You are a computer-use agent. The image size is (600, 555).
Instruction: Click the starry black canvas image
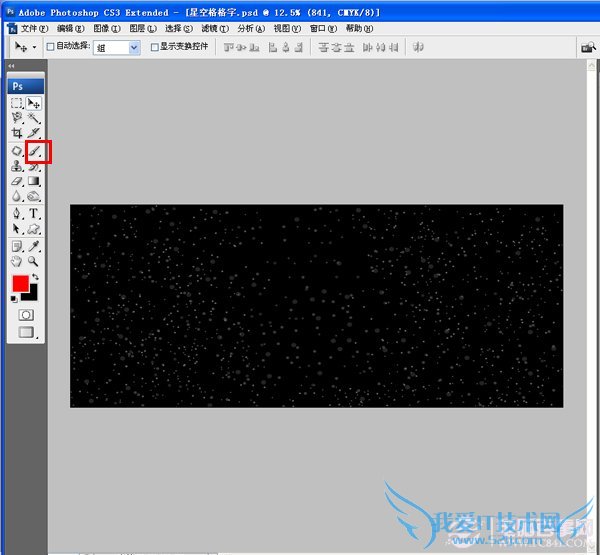pos(316,306)
